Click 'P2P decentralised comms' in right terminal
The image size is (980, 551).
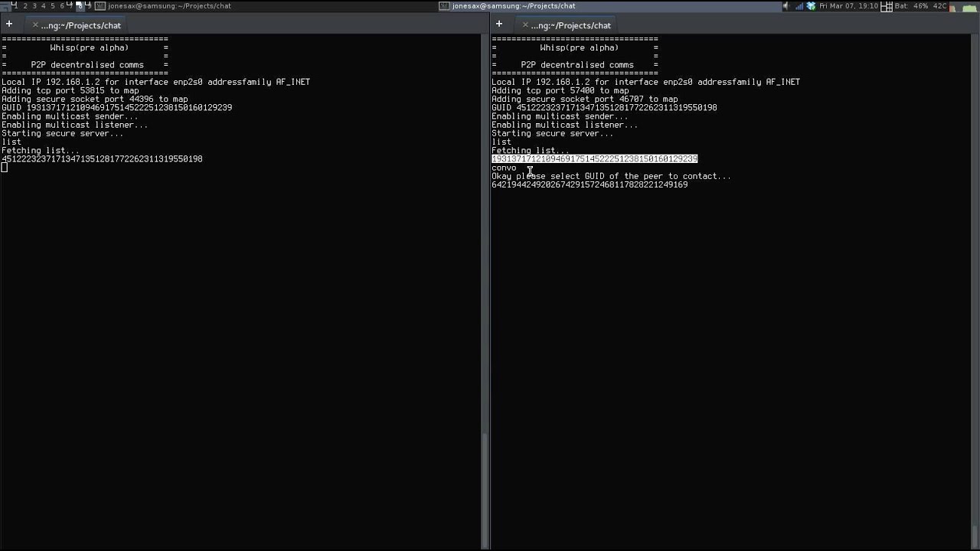[x=577, y=65]
